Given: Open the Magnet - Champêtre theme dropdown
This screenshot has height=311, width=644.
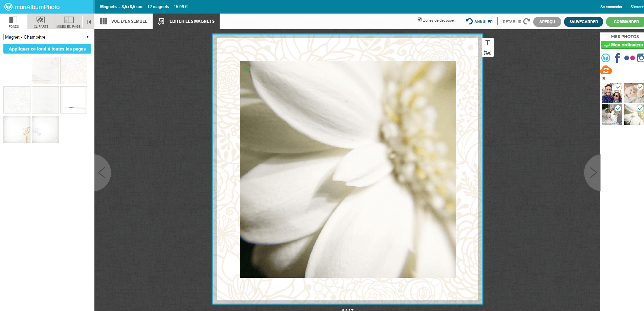Looking at the screenshot, I should pos(47,37).
